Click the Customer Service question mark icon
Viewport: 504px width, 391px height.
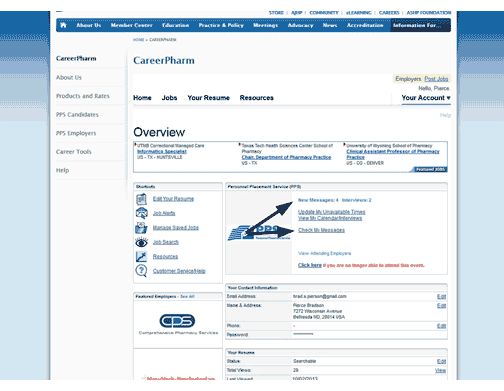click(141, 271)
